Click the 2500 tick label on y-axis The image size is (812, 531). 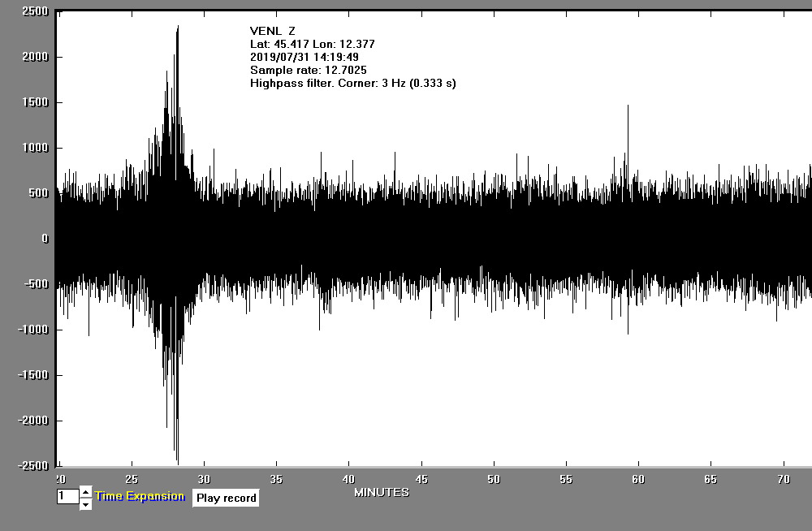click(x=35, y=12)
